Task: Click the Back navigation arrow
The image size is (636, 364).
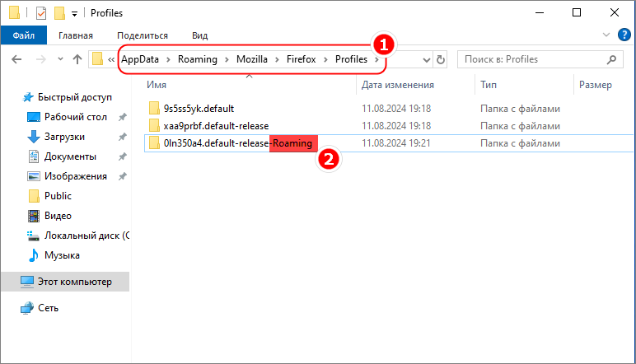Action: click(16, 59)
